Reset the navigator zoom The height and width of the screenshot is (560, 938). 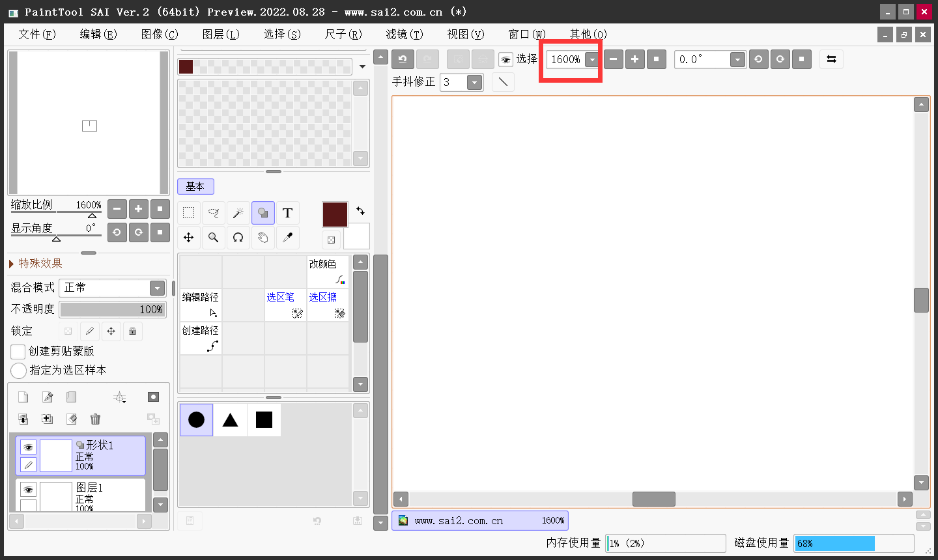160,209
